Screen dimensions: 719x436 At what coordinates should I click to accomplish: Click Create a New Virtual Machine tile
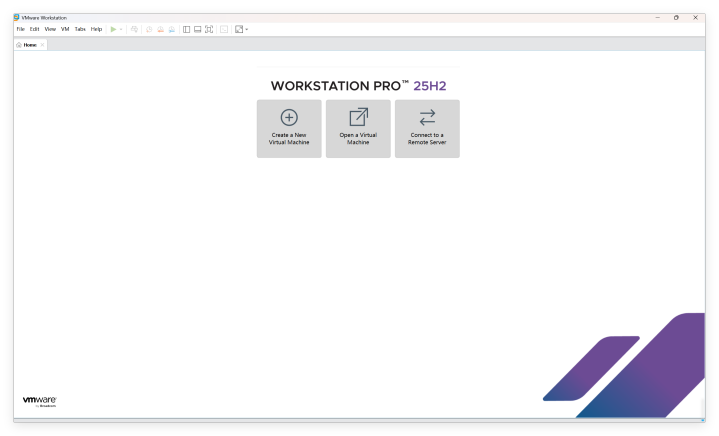pyautogui.click(x=289, y=129)
